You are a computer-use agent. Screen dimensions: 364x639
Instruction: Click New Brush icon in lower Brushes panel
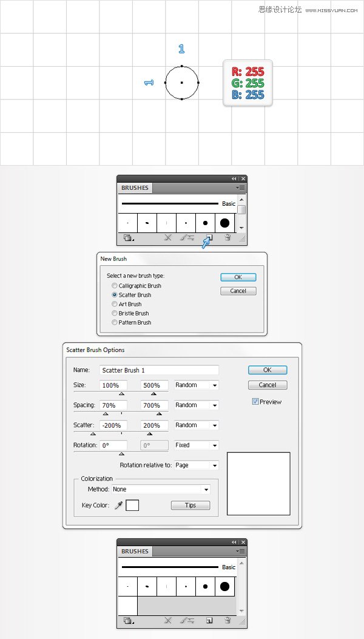tap(209, 621)
